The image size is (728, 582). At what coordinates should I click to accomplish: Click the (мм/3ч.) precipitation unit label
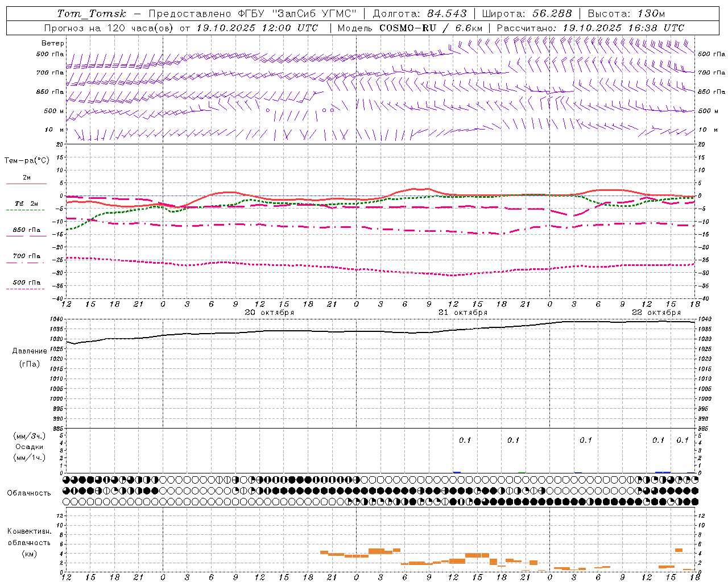(30, 436)
